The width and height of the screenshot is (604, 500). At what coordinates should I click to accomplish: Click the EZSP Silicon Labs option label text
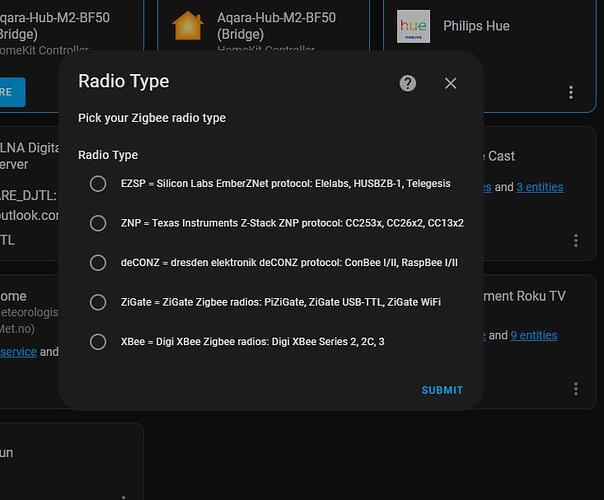coord(285,183)
